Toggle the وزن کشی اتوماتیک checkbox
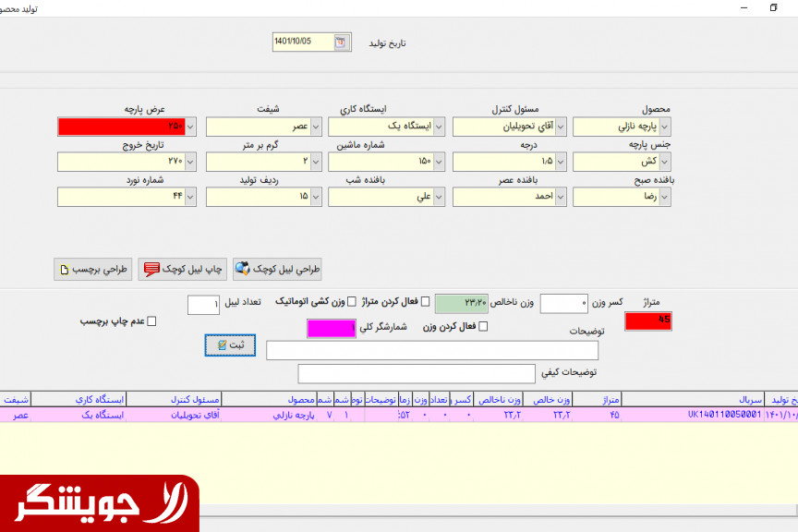This screenshot has width=798, height=532. [351, 302]
